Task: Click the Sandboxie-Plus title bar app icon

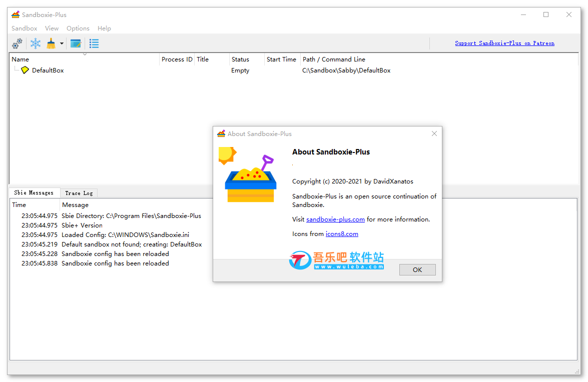Action: pos(16,14)
